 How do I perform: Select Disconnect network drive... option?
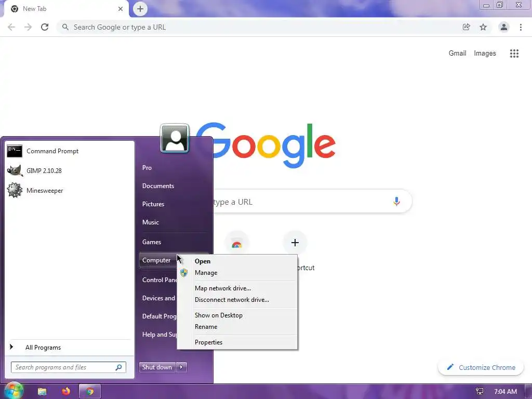(237, 300)
